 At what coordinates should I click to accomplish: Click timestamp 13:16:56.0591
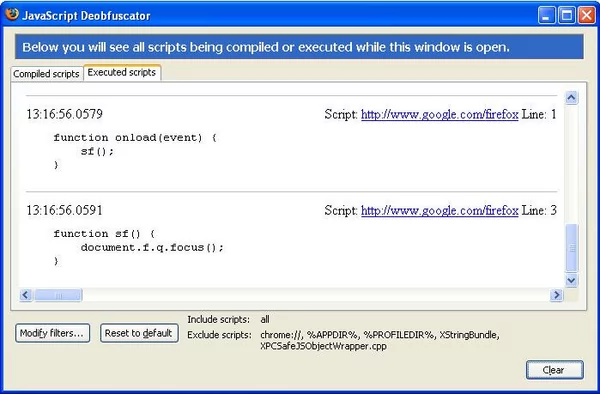pos(64,210)
